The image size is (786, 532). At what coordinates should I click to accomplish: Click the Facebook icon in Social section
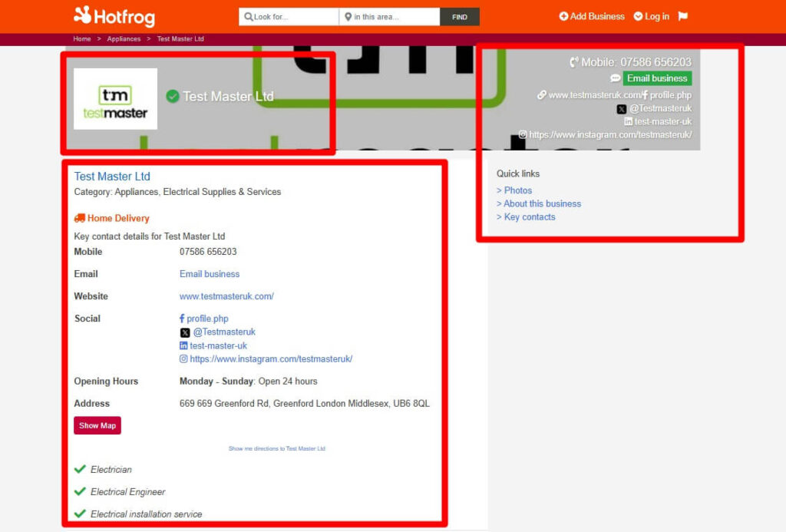(x=182, y=319)
